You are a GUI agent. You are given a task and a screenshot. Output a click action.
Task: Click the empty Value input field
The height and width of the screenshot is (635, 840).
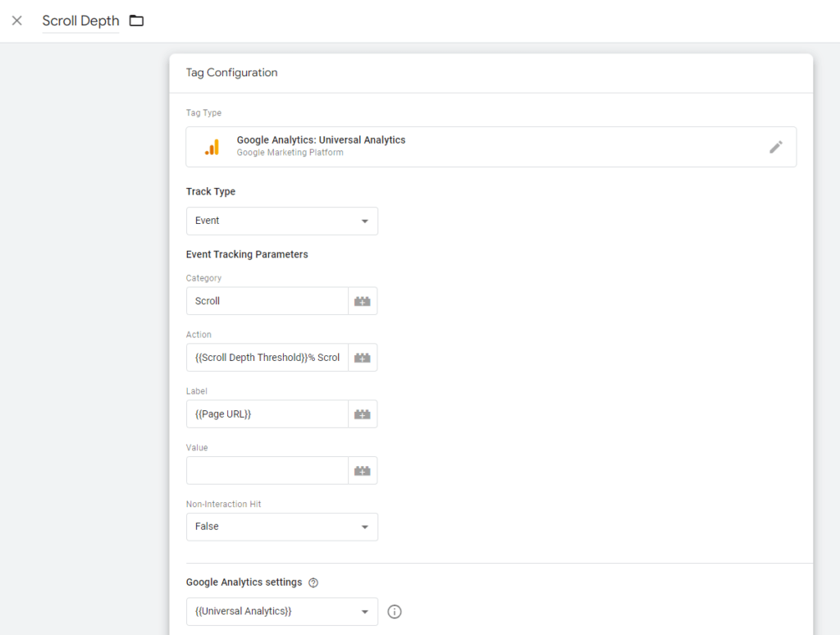(x=267, y=471)
